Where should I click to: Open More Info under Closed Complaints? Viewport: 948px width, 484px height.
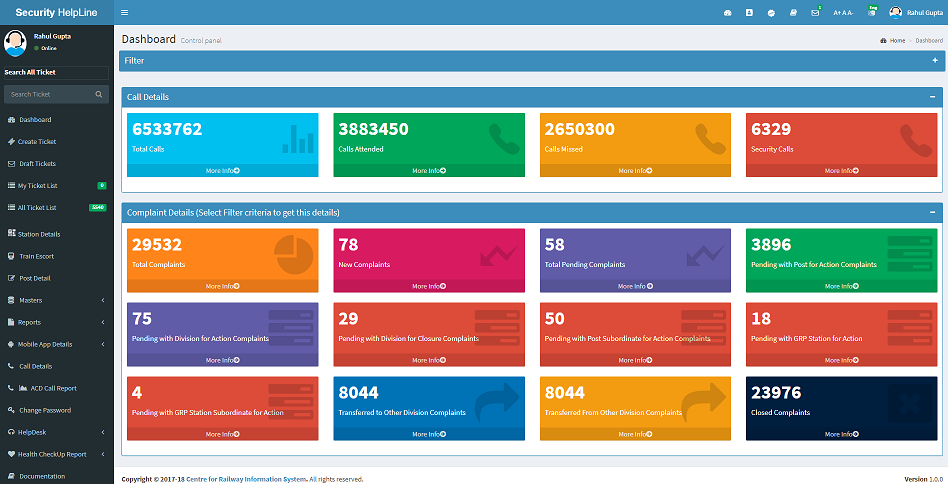[841, 434]
